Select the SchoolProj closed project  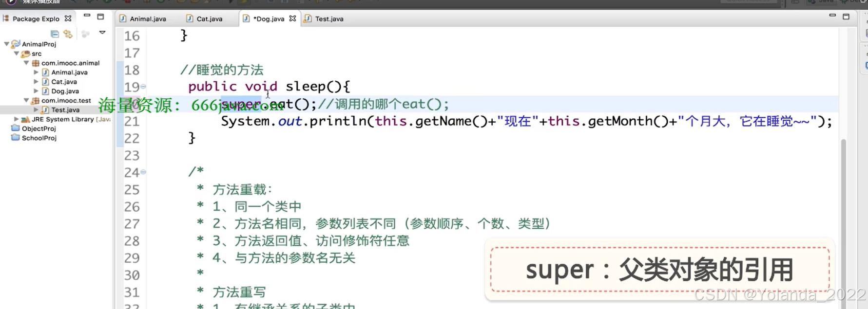coord(39,138)
